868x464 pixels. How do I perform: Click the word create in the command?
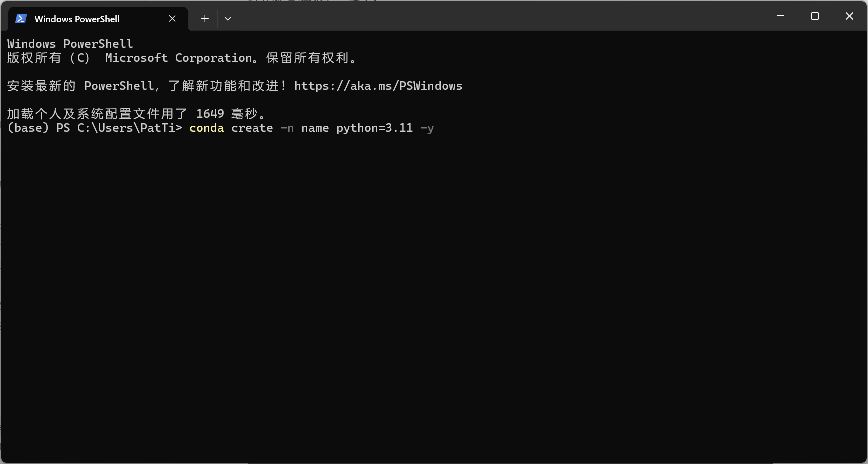coord(252,128)
